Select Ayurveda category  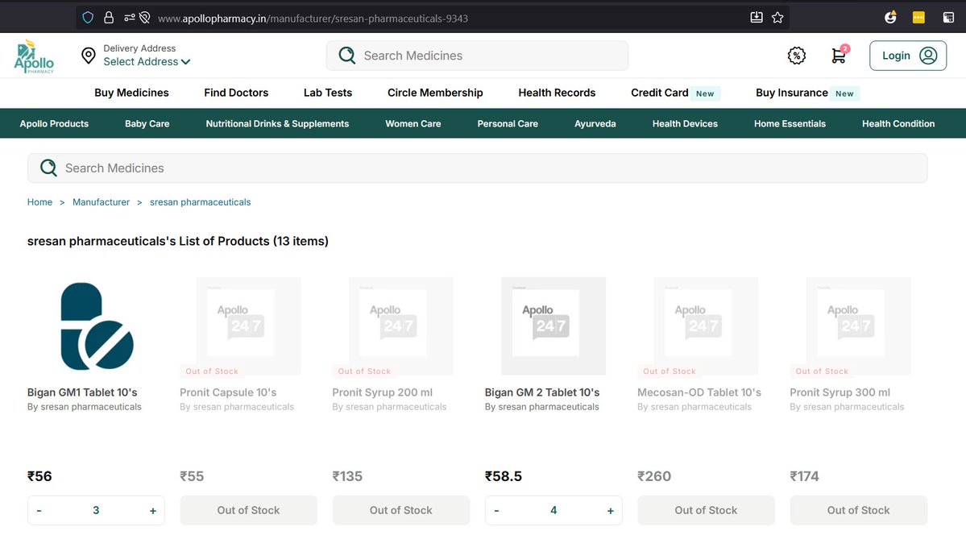click(x=595, y=123)
